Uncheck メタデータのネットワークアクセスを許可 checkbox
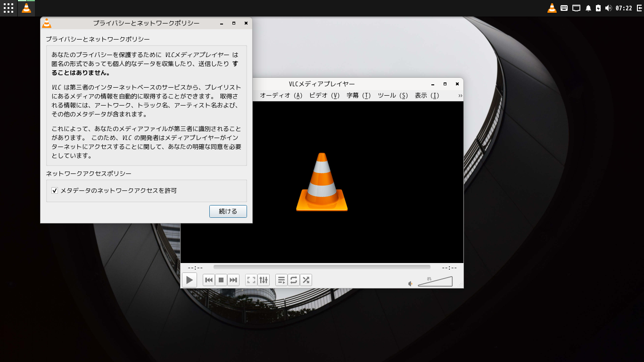The image size is (644, 362). [55, 190]
